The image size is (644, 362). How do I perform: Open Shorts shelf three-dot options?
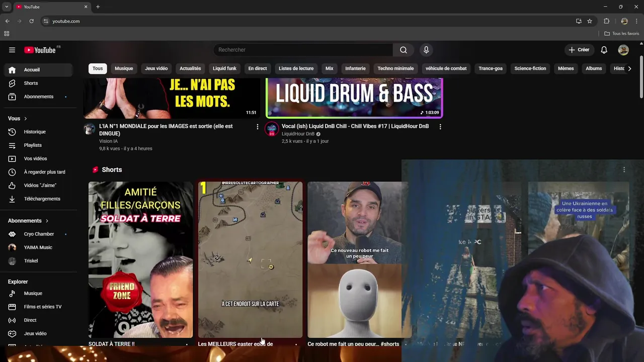tap(624, 170)
